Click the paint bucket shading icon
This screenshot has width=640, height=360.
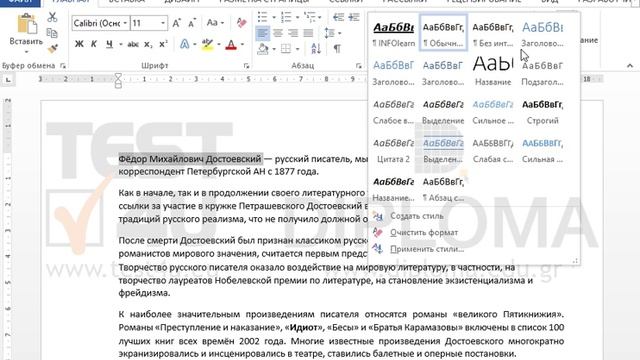click(x=263, y=49)
